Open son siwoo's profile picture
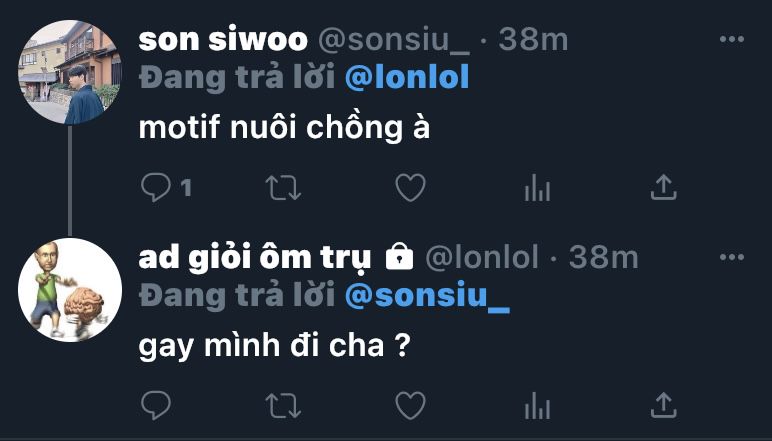 click(70, 72)
